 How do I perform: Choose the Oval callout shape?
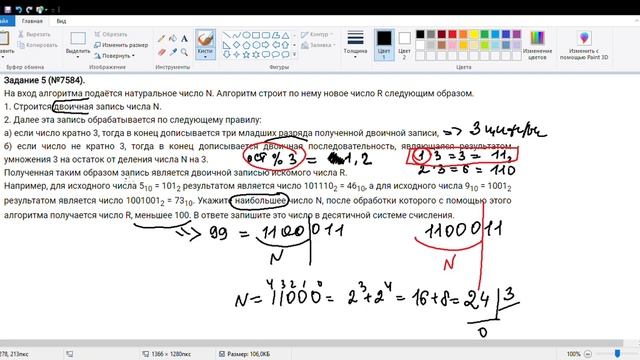(x=276, y=55)
